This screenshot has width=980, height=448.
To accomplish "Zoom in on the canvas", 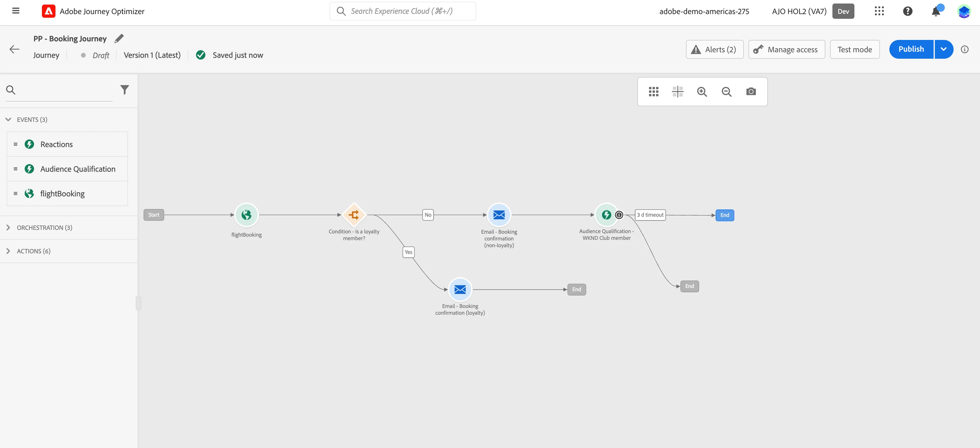I will pyautogui.click(x=702, y=92).
